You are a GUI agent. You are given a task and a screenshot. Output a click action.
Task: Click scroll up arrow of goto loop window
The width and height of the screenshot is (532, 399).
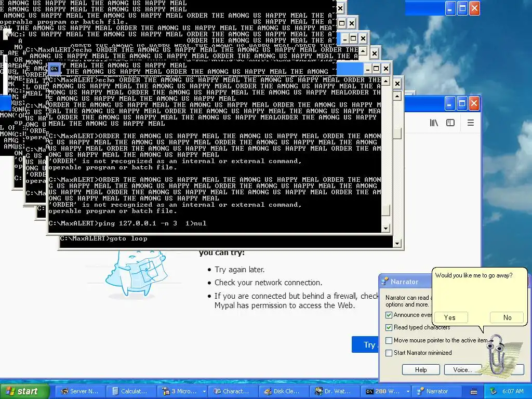pos(397,96)
